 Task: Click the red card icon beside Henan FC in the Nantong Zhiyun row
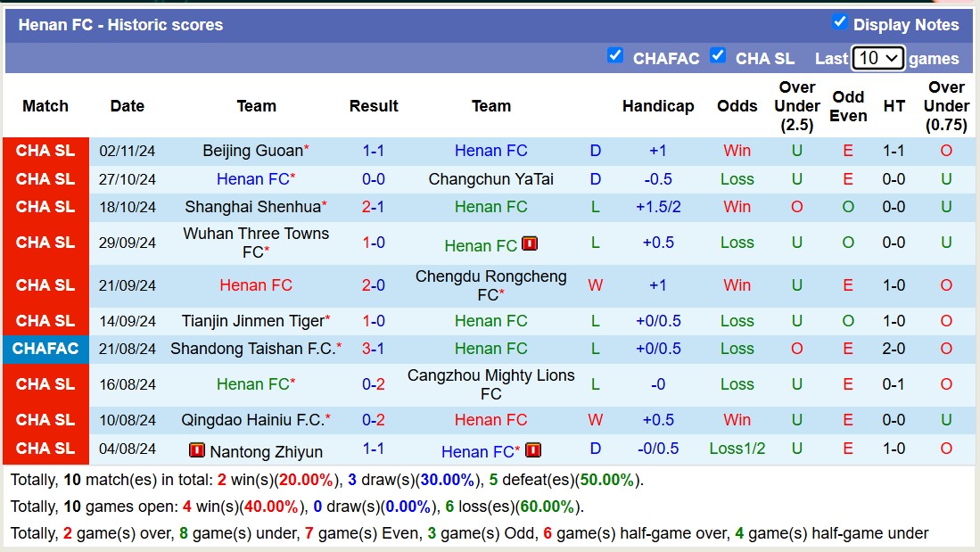532,450
